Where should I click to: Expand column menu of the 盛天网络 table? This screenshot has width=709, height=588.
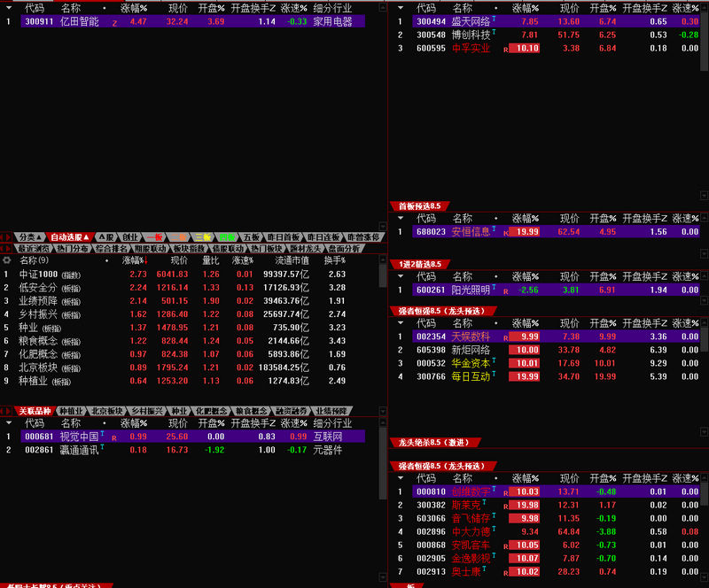(401, 8)
